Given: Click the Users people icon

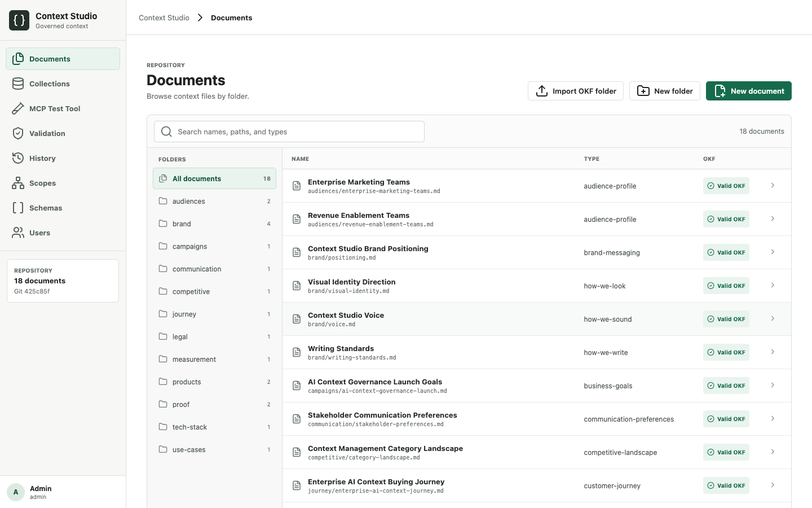Looking at the screenshot, I should tap(18, 233).
